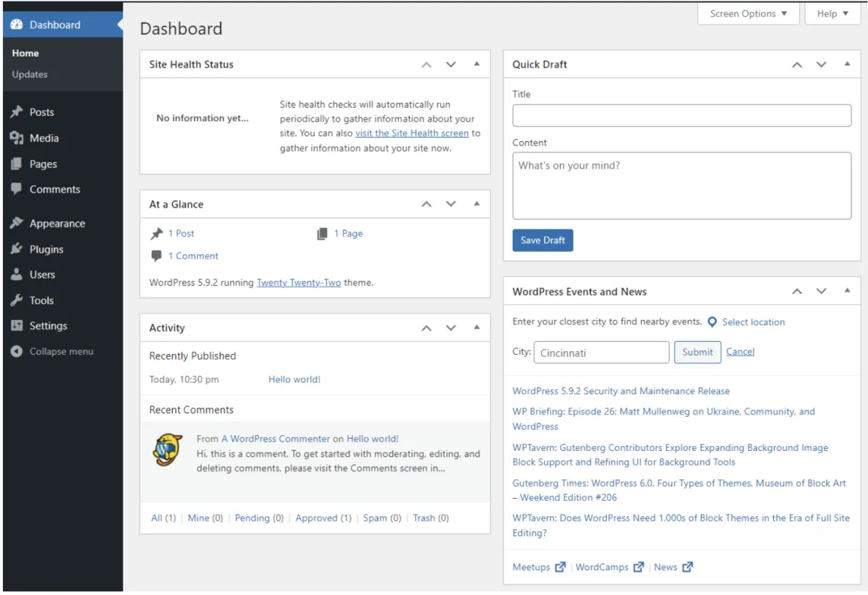Collapse the Site Health Status panel

click(477, 64)
